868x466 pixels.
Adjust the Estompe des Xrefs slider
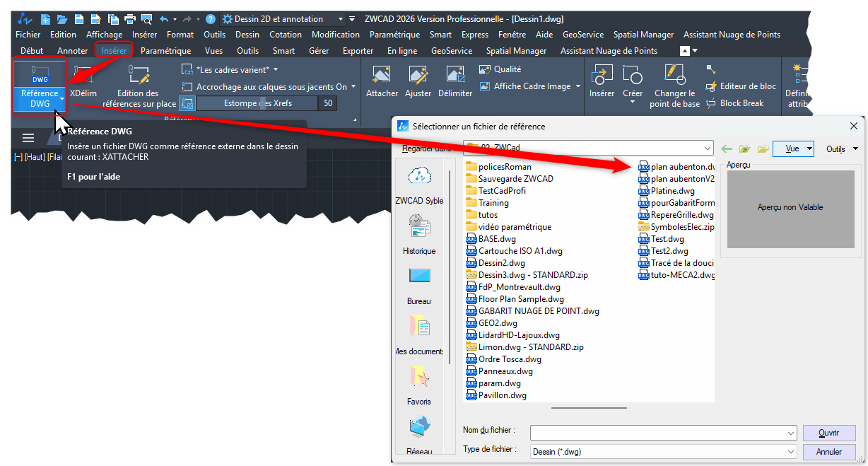coord(257,103)
